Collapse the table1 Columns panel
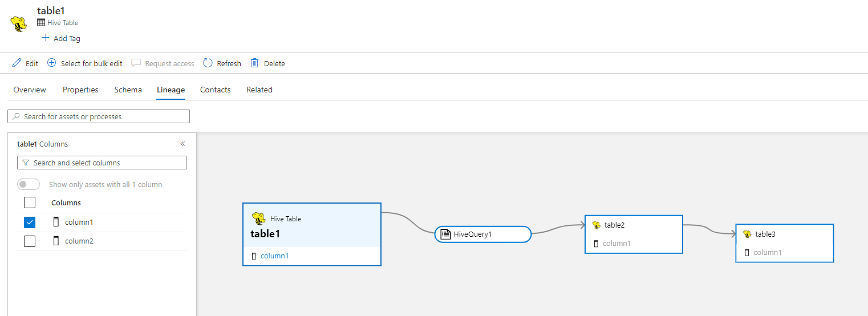Image resolution: width=868 pixels, height=316 pixels. click(182, 144)
